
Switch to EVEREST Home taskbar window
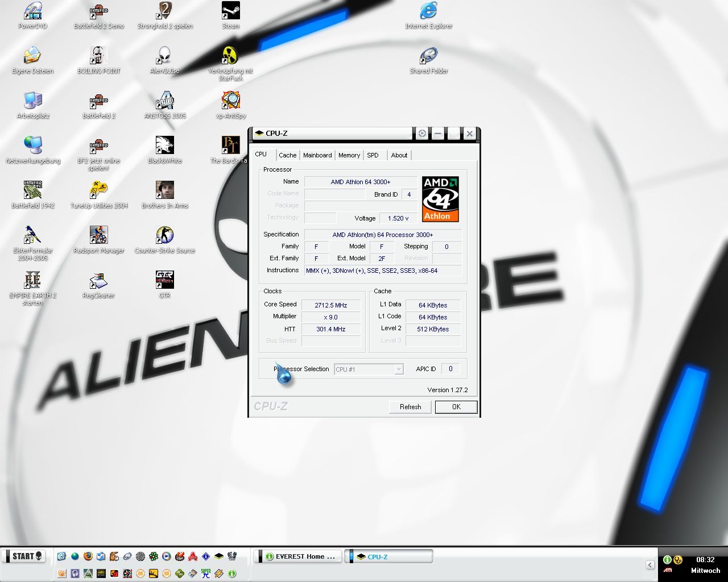pyautogui.click(x=299, y=556)
